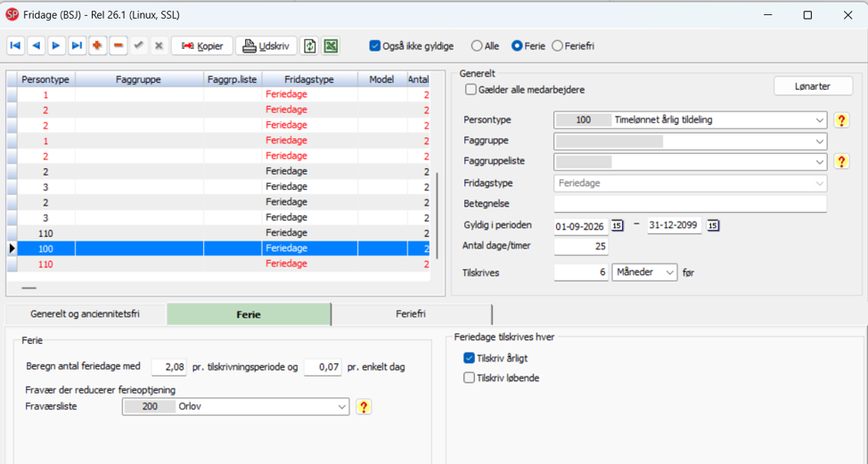The height and width of the screenshot is (464, 868).
Task: Go to first record navigation icon
Action: click(15, 46)
